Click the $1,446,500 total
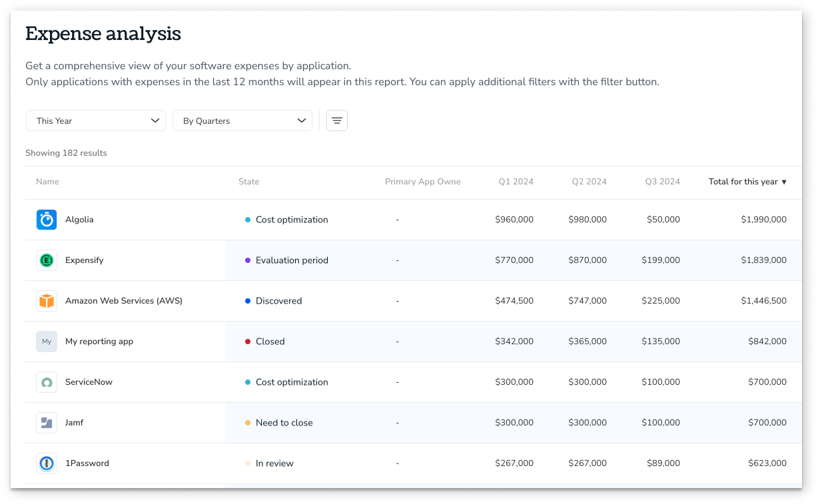The width and height of the screenshot is (818, 504). (x=763, y=301)
